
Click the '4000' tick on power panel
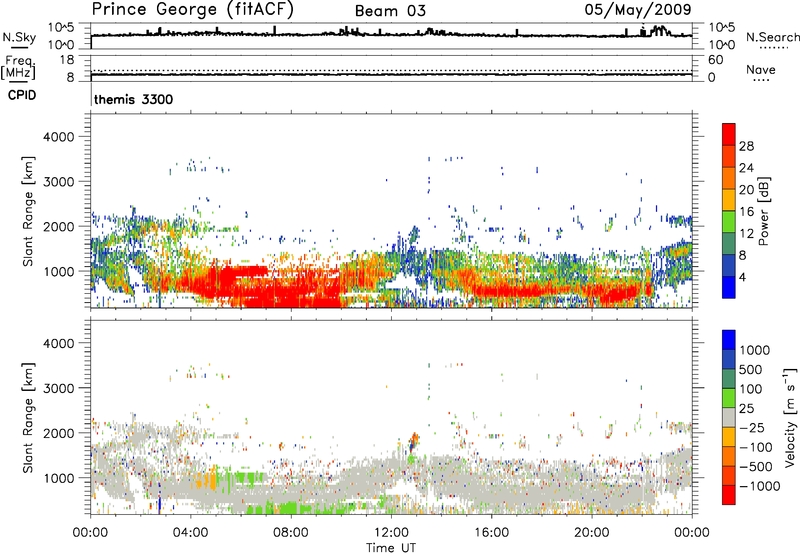(58, 137)
